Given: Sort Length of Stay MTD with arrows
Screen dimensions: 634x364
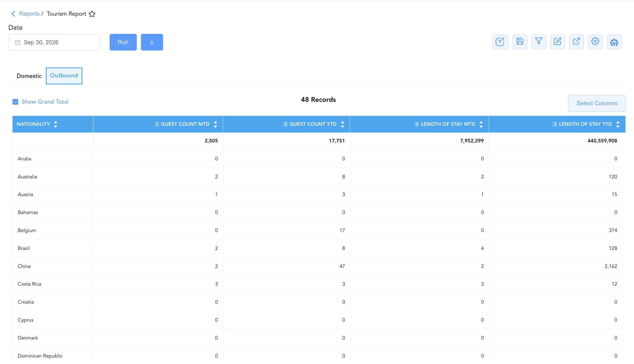Looking at the screenshot, I should (x=481, y=124).
